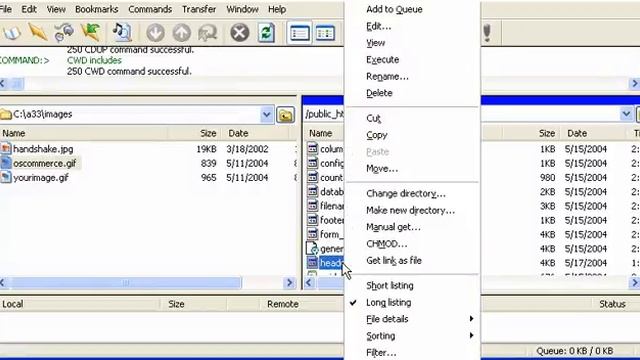The height and width of the screenshot is (360, 640).
Task: Open the Transfer menu
Action: (199, 9)
